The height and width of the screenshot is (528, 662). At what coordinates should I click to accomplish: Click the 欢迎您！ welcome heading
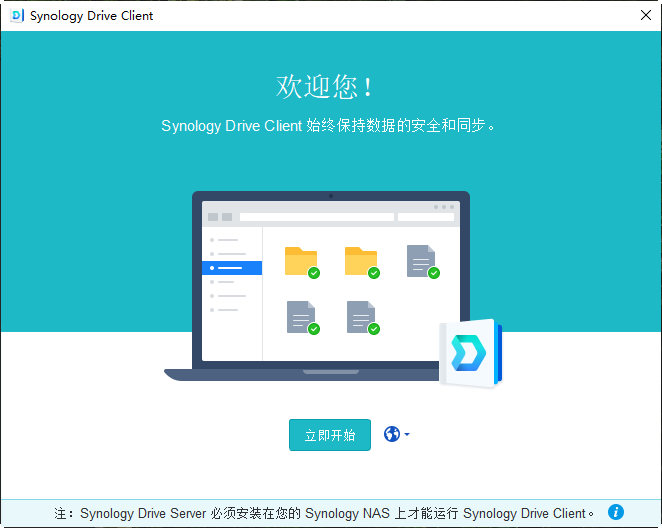point(324,87)
